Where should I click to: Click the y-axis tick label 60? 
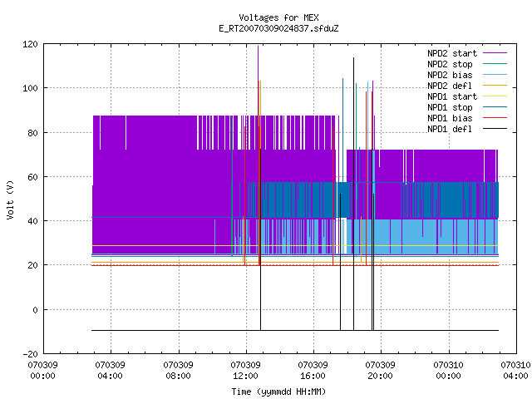32,177
